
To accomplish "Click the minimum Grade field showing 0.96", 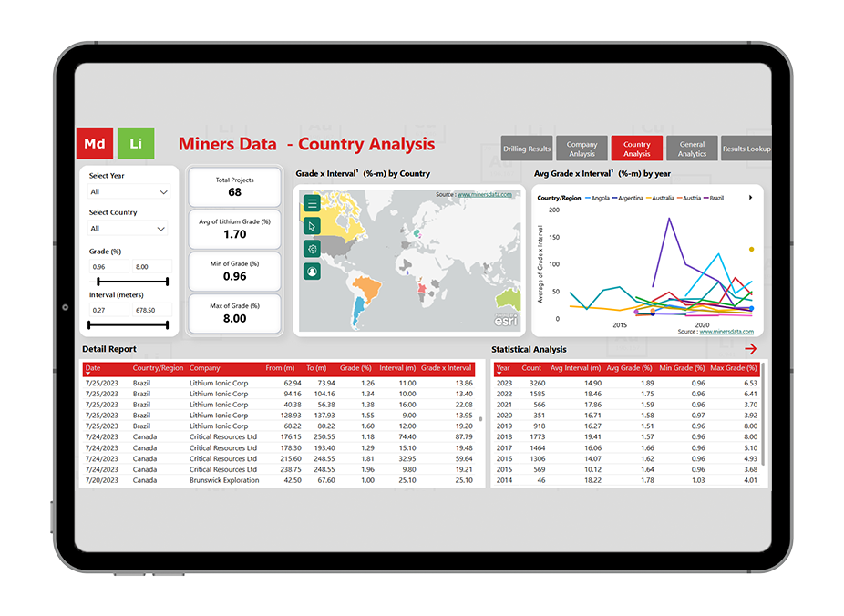I will click(x=109, y=266).
